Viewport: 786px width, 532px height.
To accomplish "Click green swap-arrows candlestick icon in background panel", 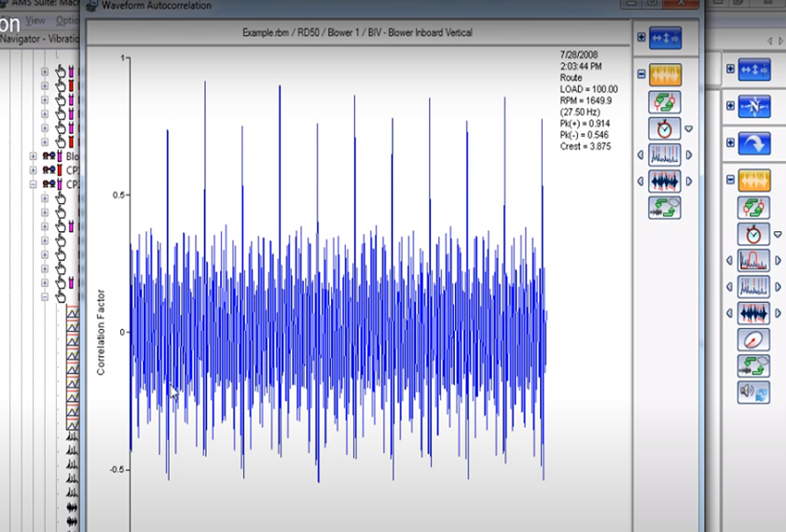I will [753, 208].
